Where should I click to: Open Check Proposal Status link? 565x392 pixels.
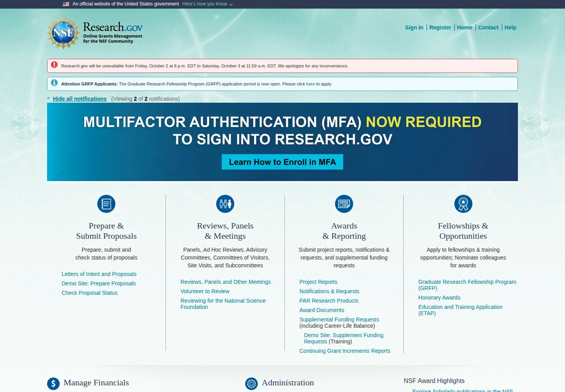click(x=89, y=293)
